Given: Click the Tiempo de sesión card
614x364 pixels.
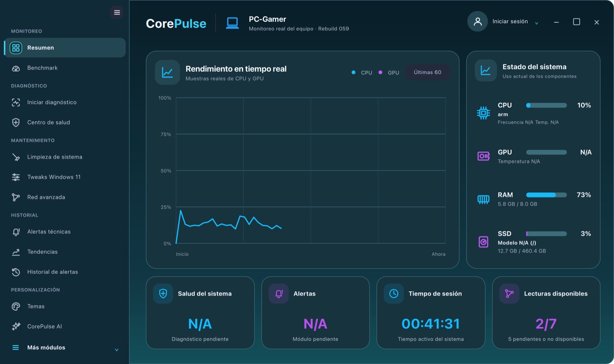Looking at the screenshot, I should click(x=431, y=313).
